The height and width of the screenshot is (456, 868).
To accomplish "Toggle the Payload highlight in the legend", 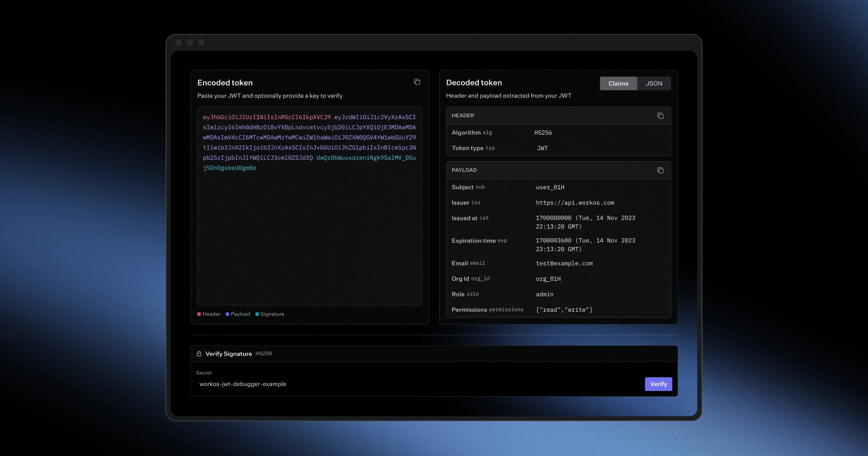I will [238, 314].
